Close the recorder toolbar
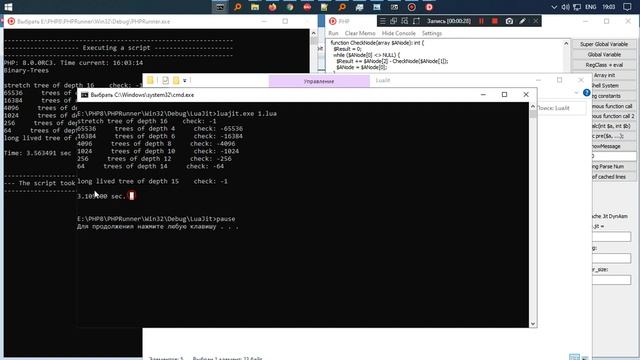 tap(536, 21)
